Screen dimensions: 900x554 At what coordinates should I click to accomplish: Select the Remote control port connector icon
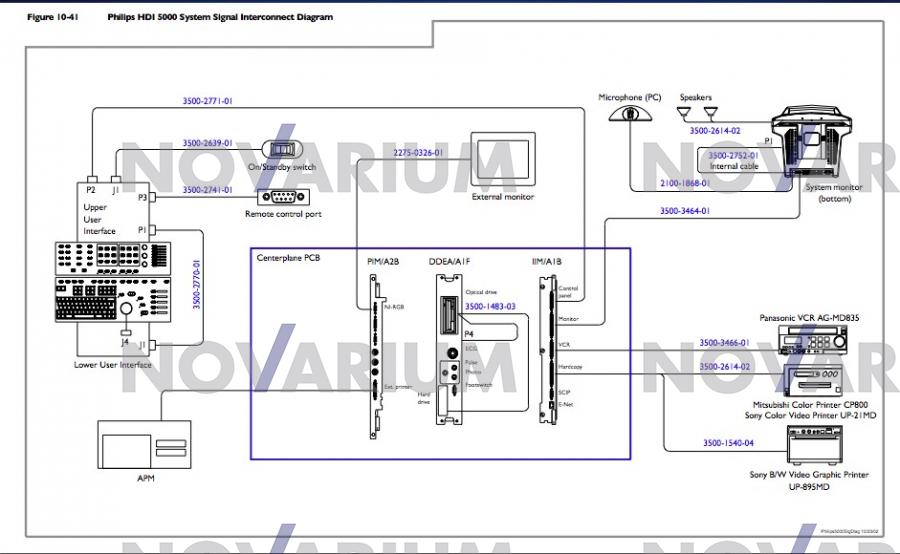pos(283,197)
